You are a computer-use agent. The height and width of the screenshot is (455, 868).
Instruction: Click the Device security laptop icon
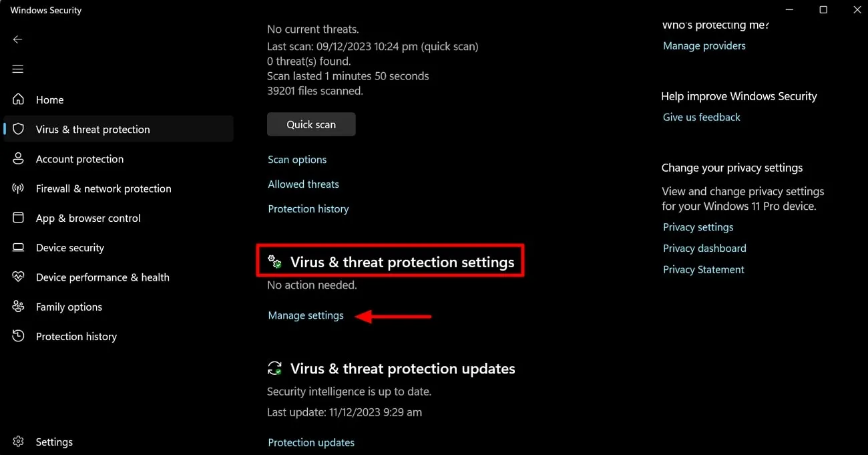coord(19,248)
